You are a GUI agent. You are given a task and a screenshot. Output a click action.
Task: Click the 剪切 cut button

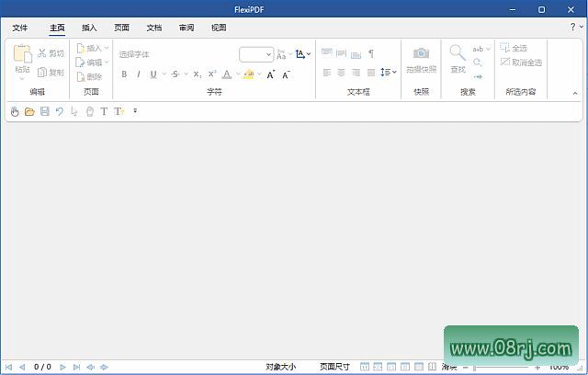pos(51,53)
